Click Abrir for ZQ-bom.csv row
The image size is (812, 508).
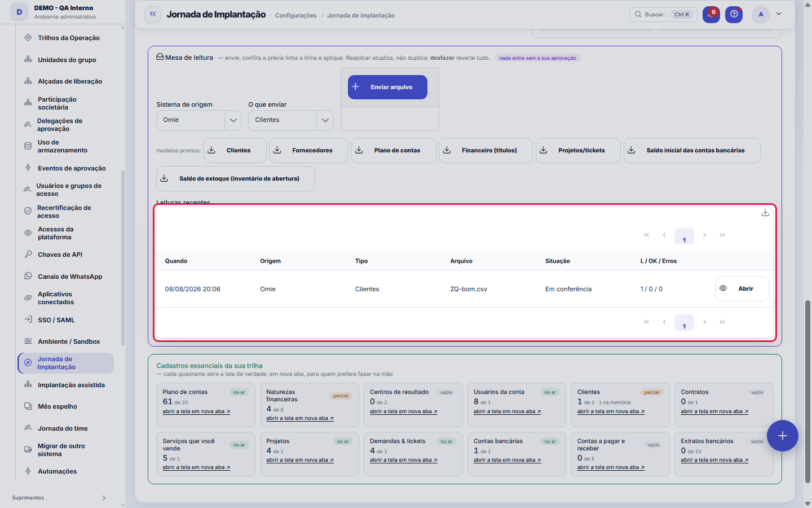(x=742, y=289)
